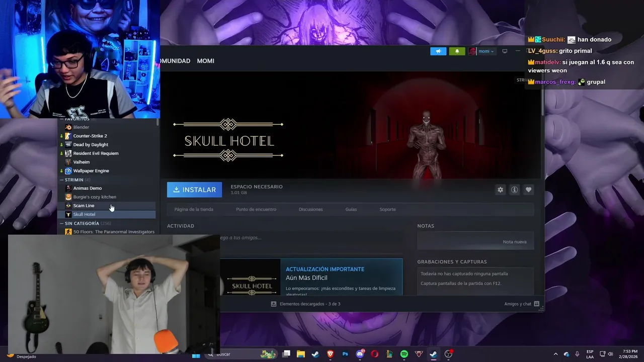Click the taskbar Buscar search box
The image size is (644, 362).
point(242,354)
